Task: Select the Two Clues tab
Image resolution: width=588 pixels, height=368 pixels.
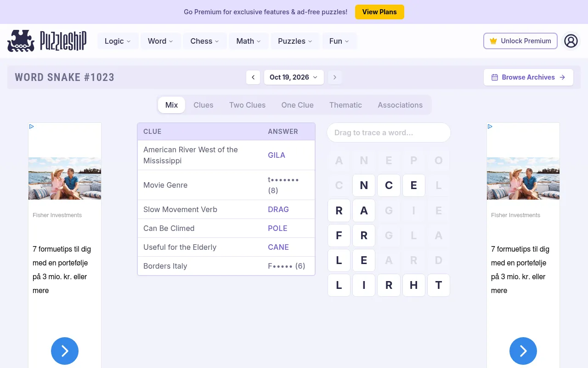Action: pos(248,105)
